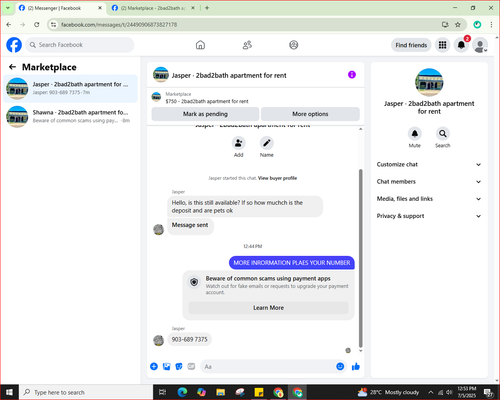
Task: Search in conversation with magnifier icon
Action: [x=443, y=134]
